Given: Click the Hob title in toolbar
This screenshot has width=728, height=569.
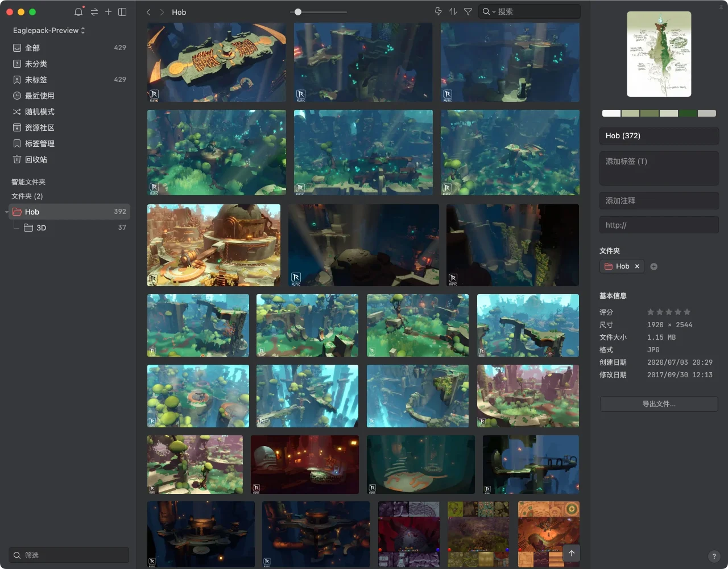Looking at the screenshot, I should [x=179, y=12].
